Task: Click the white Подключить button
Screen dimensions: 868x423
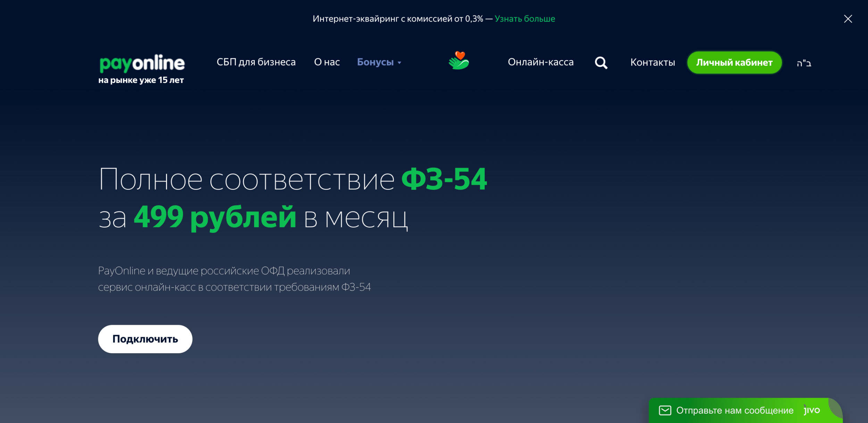Action: coord(145,339)
